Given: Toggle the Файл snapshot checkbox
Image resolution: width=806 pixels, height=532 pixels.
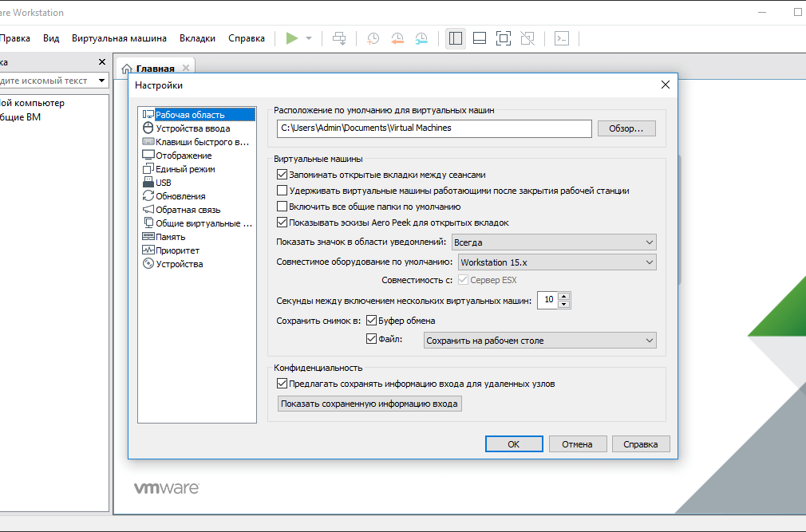Looking at the screenshot, I should (371, 339).
